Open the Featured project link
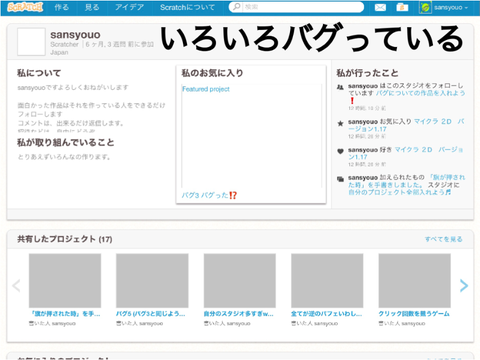 point(206,89)
